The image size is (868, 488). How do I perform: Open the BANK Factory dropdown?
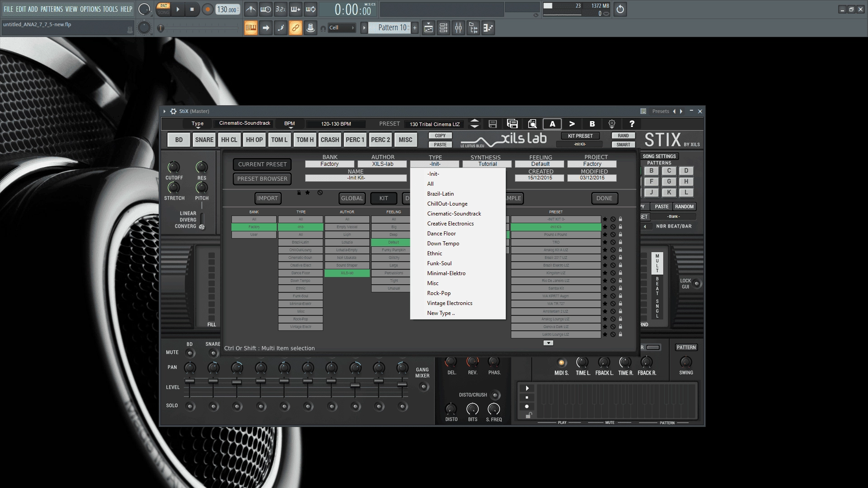330,164
